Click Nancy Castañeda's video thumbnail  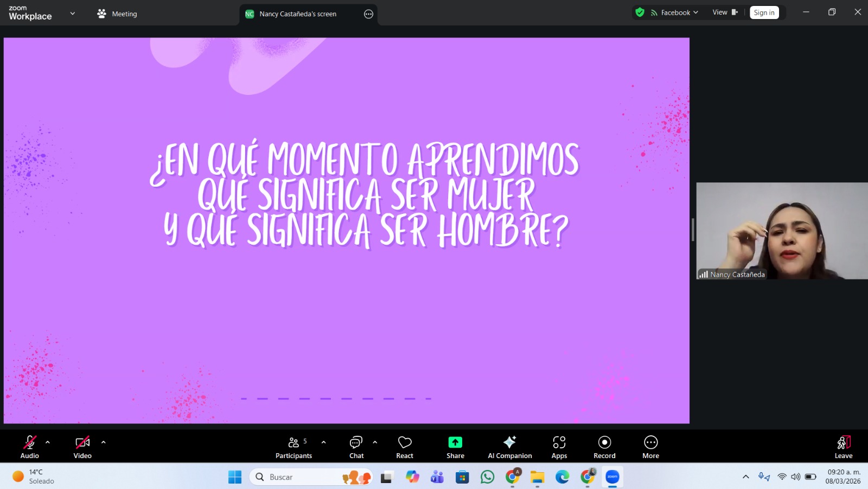pos(782,231)
